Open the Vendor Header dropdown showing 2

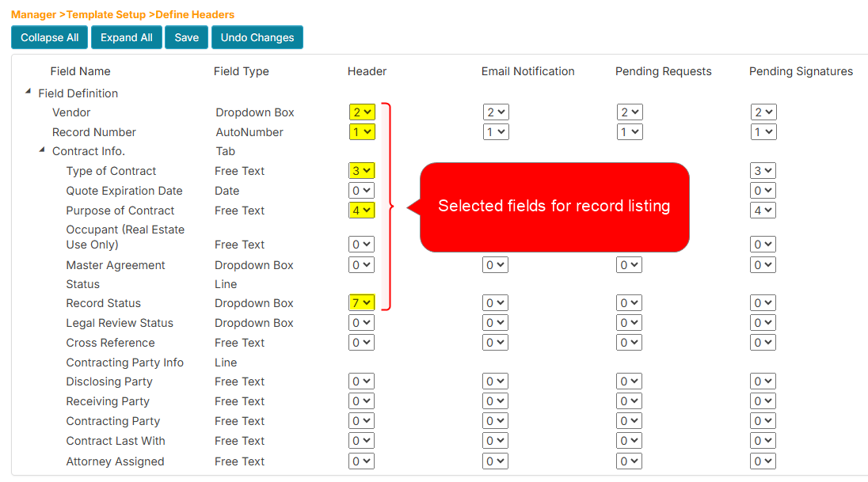[x=361, y=112]
